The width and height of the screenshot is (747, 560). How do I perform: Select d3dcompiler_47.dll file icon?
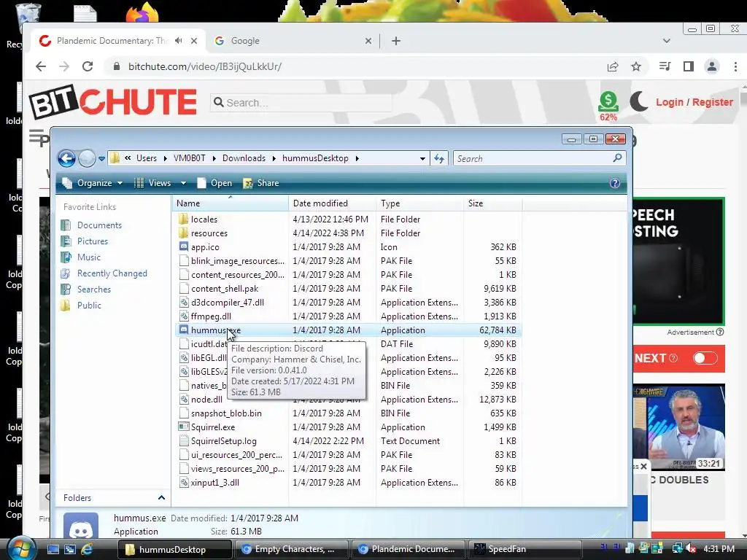coord(183,302)
